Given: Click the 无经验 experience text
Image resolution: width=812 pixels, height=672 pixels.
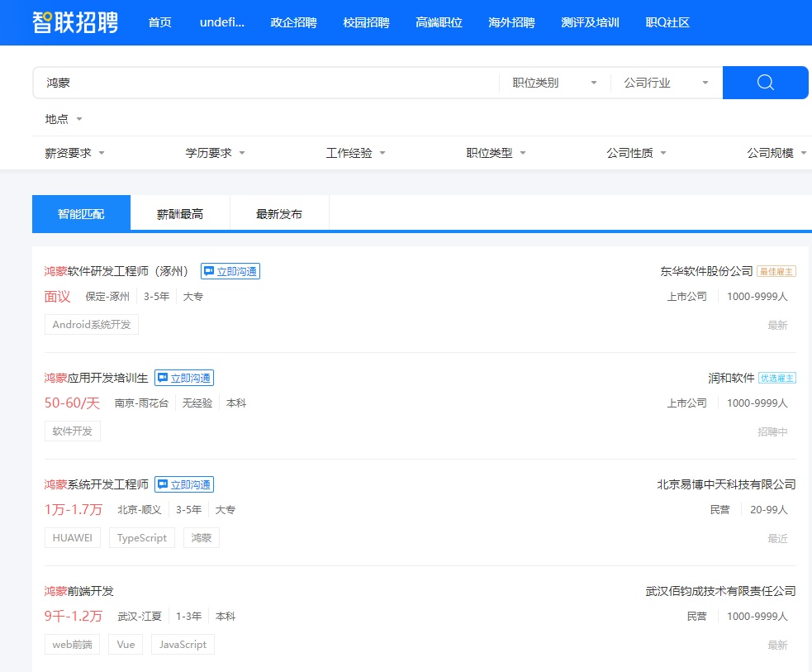Looking at the screenshot, I should (197, 403).
